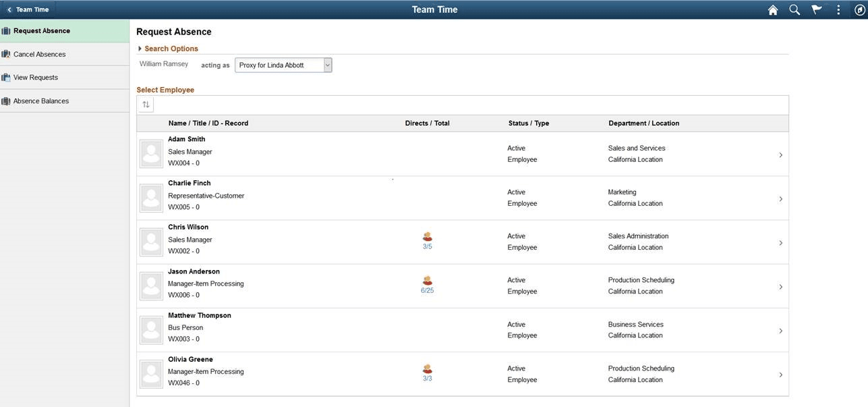Click Olivia Greene's direct reports person icon

pyautogui.click(x=426, y=369)
